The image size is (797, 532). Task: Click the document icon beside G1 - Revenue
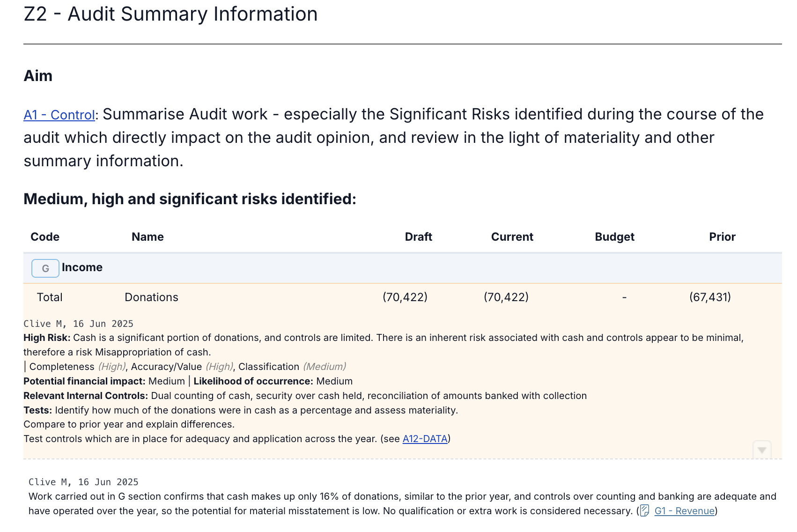[x=645, y=511]
